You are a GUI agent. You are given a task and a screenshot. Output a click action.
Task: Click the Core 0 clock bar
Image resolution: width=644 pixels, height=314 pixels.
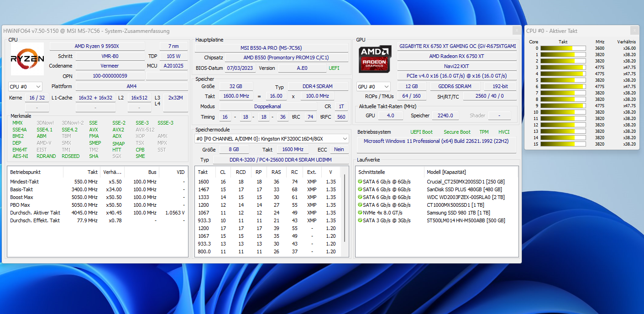click(x=564, y=48)
